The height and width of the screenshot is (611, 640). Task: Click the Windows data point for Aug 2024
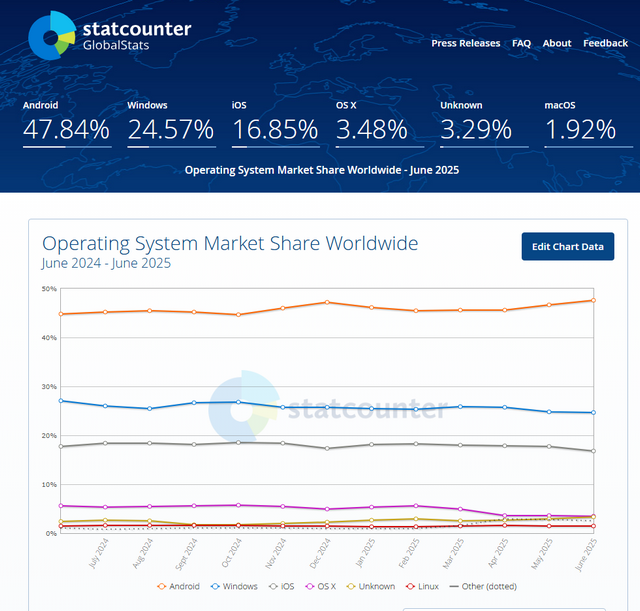click(150, 409)
